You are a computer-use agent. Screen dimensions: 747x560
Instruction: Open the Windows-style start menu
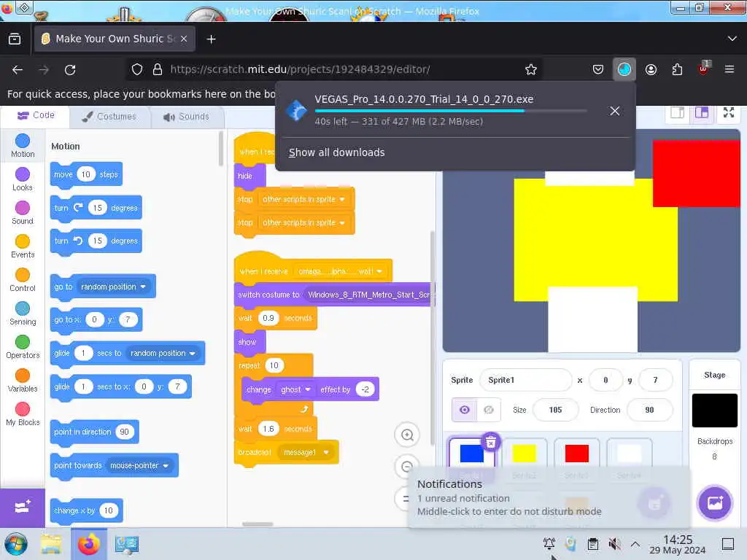pyautogui.click(x=16, y=544)
